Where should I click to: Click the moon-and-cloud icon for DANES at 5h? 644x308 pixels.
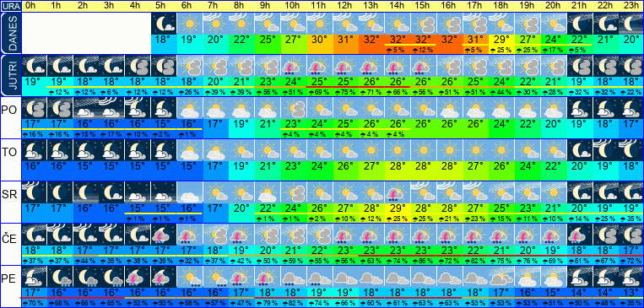point(164,24)
